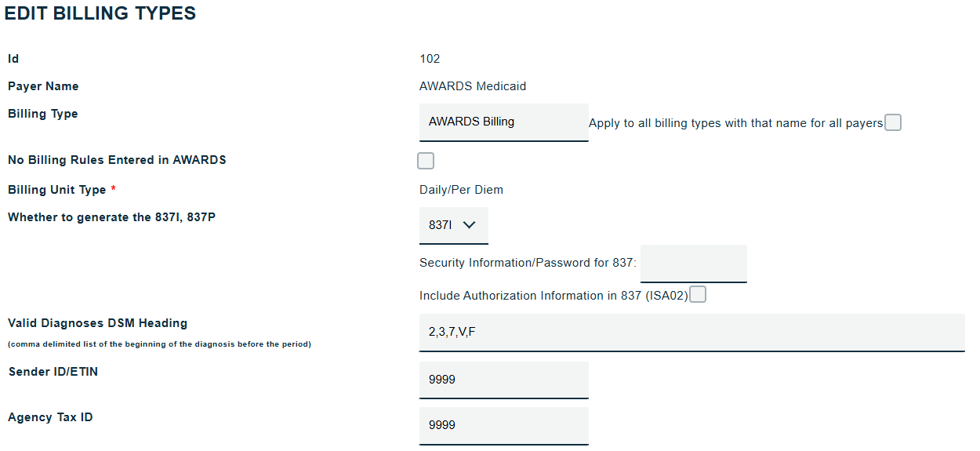Open the 837I/837P generation dropdown
The width and height of the screenshot is (980, 451).
pos(454,225)
